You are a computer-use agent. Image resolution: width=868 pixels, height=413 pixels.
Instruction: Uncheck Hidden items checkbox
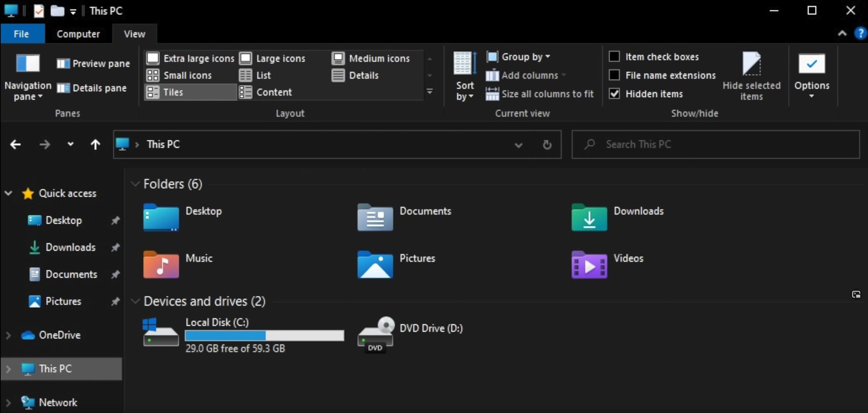(x=614, y=93)
